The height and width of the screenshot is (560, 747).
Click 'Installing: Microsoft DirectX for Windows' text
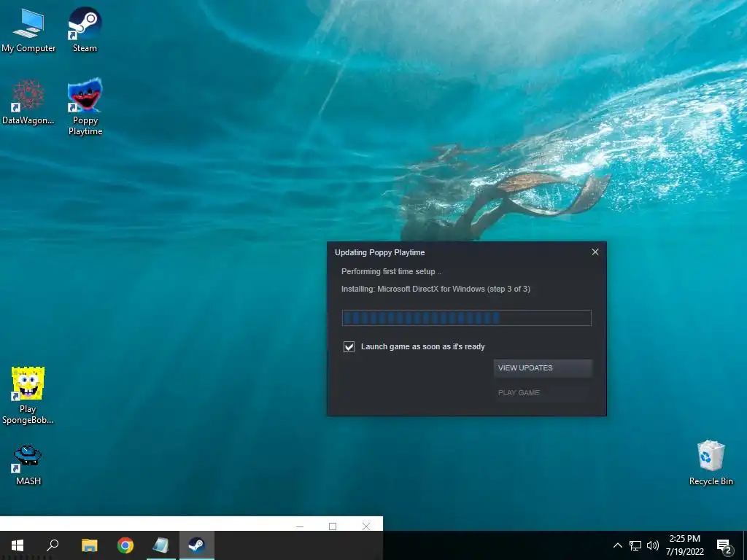436,289
